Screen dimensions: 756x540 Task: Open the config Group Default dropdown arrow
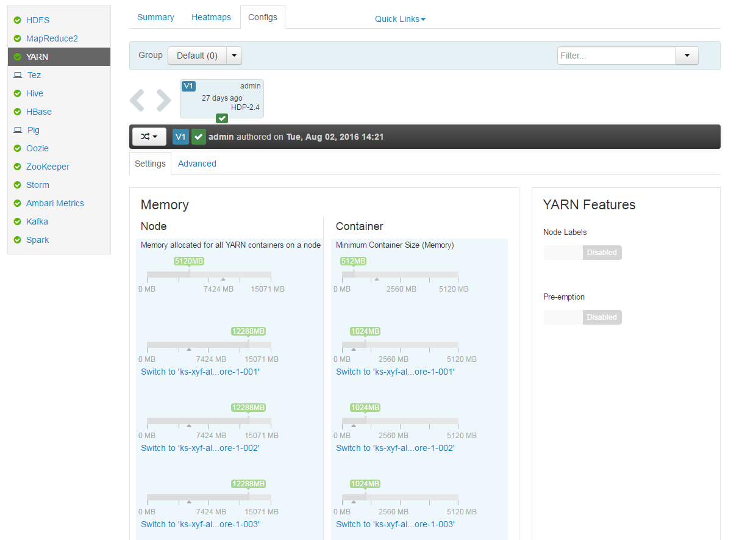(x=235, y=56)
